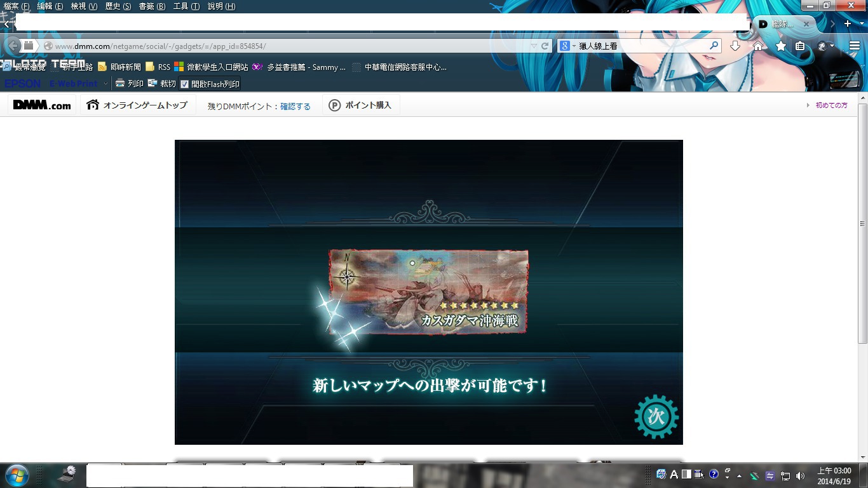
Task: Open the 多益書推薦 - Sammy bookmark
Action: pyautogui.click(x=299, y=67)
